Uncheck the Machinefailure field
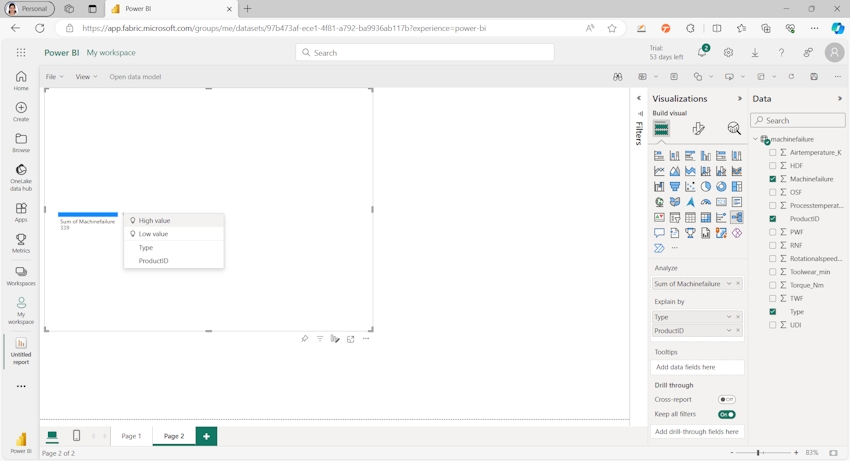 coord(773,179)
